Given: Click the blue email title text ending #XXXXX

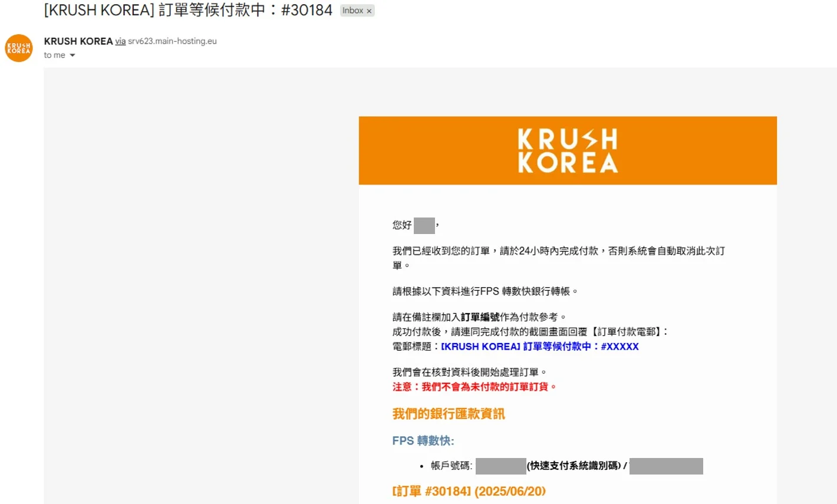Looking at the screenshot, I should 539,347.
